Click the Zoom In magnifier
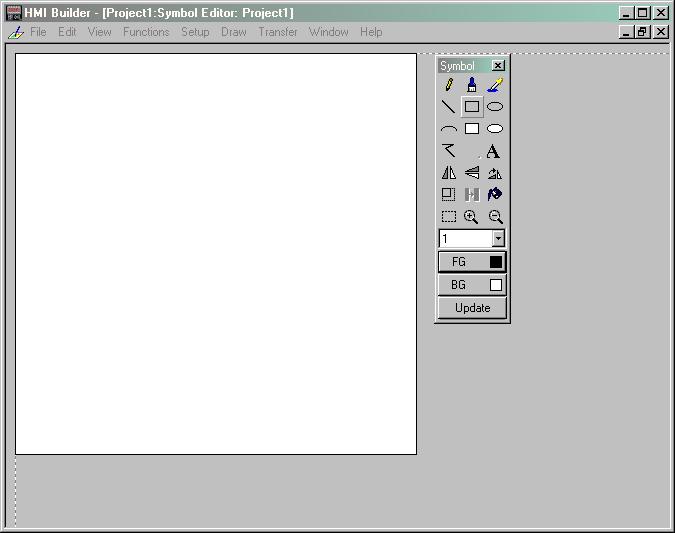The width and height of the screenshot is (675, 533). [471, 217]
